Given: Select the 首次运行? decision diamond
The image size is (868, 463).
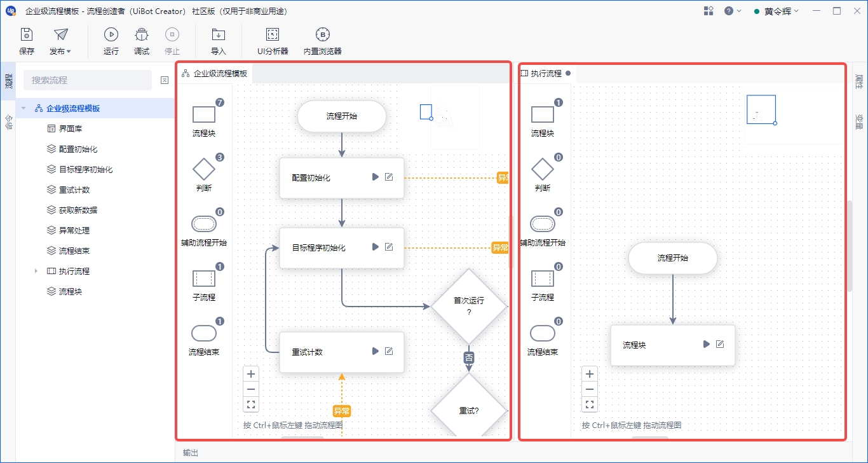Looking at the screenshot, I should [x=469, y=306].
